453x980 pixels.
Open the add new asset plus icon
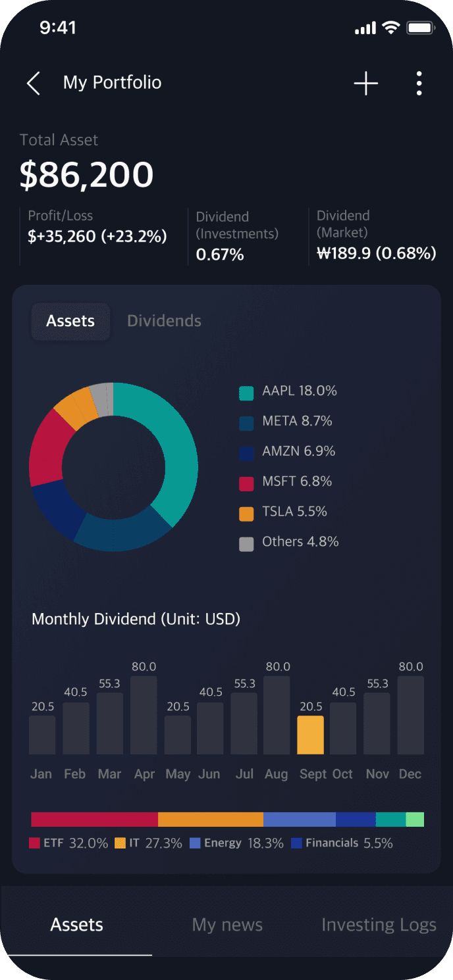click(x=366, y=84)
